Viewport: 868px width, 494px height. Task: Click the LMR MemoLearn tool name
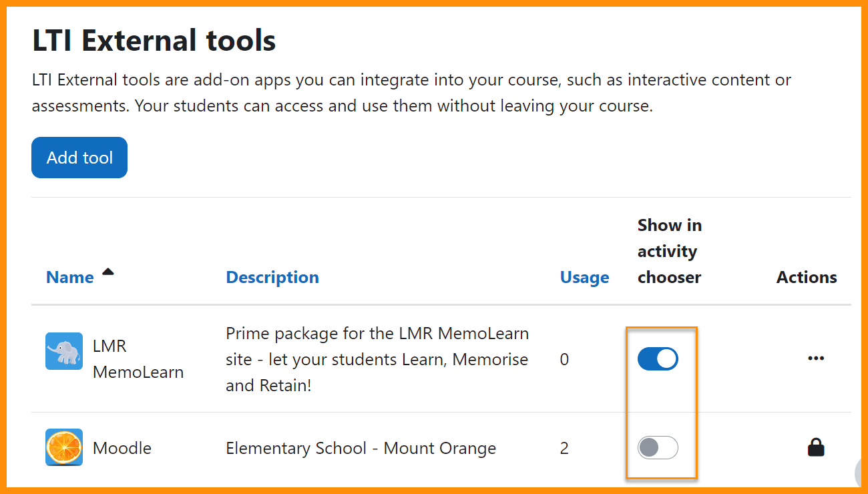(137, 359)
